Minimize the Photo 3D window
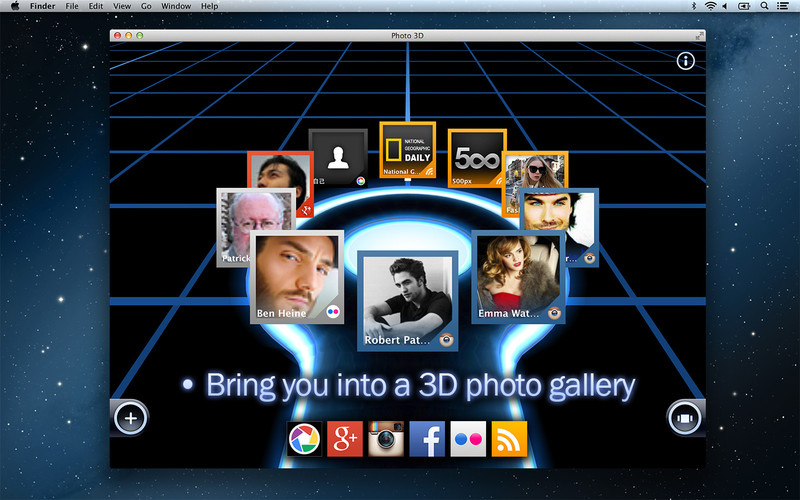 [129, 36]
